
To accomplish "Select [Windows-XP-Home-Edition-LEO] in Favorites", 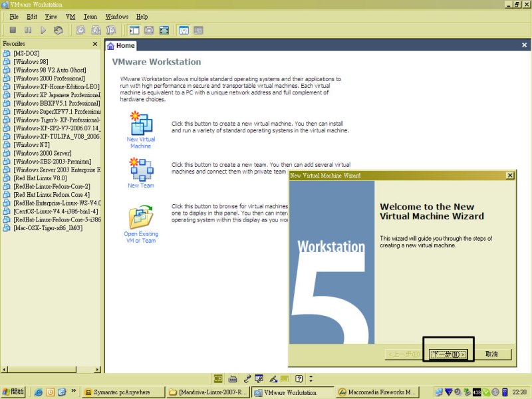I will (x=57, y=87).
